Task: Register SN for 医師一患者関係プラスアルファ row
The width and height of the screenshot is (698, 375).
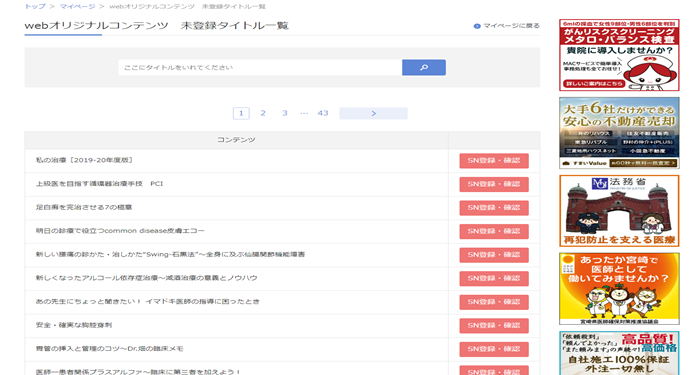Action: click(x=494, y=371)
